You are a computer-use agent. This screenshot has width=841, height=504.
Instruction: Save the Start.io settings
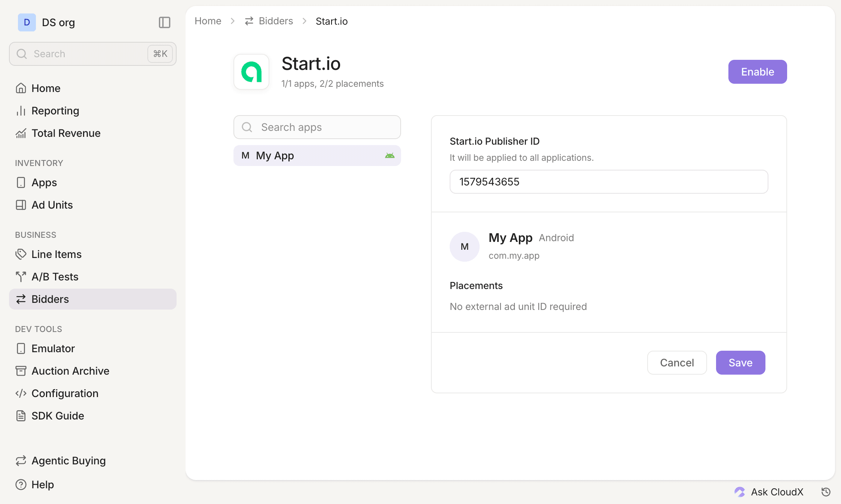(x=740, y=363)
